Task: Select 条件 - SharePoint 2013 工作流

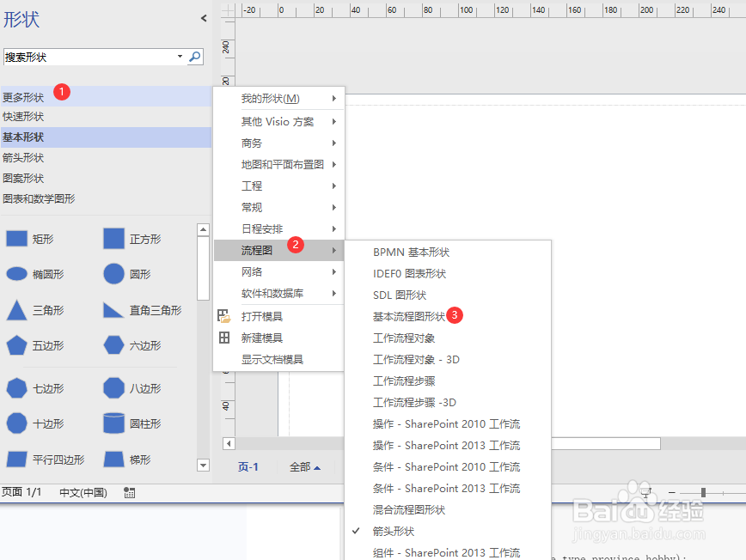Action: (x=448, y=488)
